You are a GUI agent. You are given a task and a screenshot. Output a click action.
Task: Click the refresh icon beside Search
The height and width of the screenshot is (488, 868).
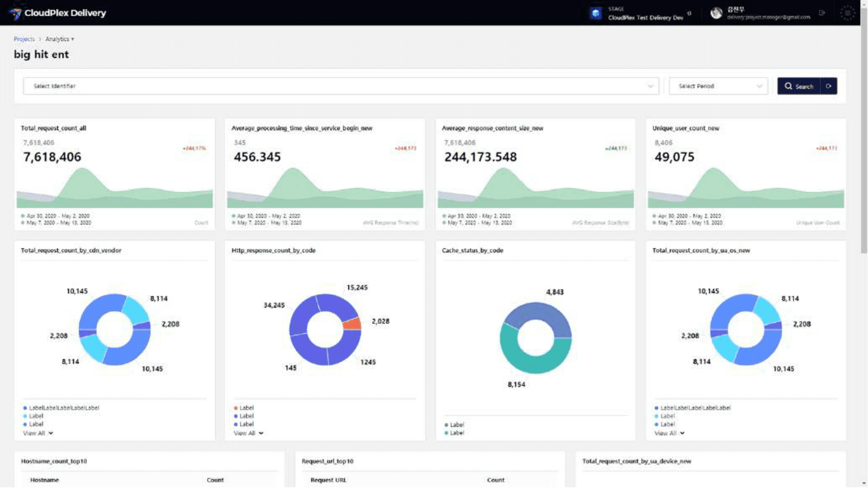click(x=828, y=86)
